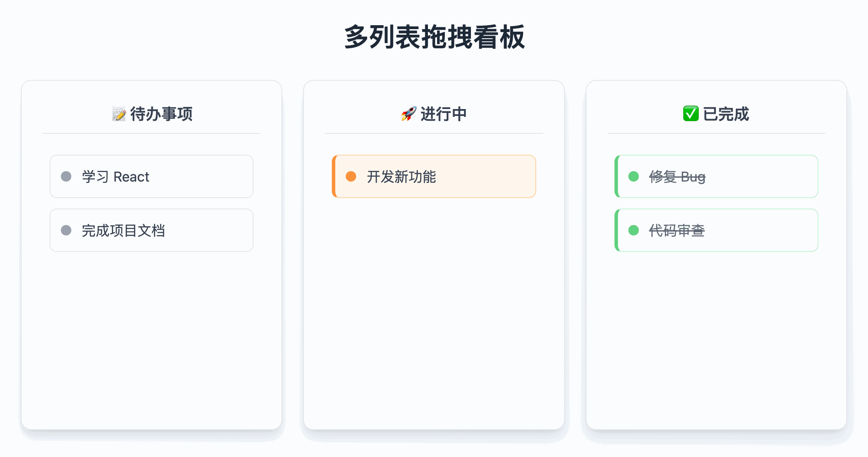Viewport: 868px width, 457px height.
Task: Click the 多列表拖拽看板 page title
Action: (x=434, y=37)
